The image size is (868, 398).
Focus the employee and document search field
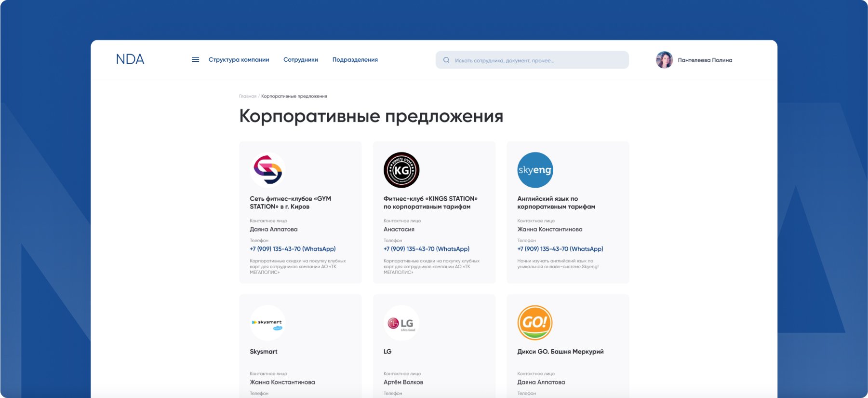pos(532,60)
